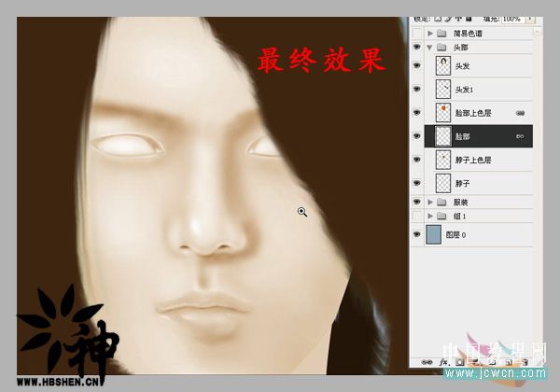Select group named 组 1
Screen dimensions: 560x392
coord(459,216)
